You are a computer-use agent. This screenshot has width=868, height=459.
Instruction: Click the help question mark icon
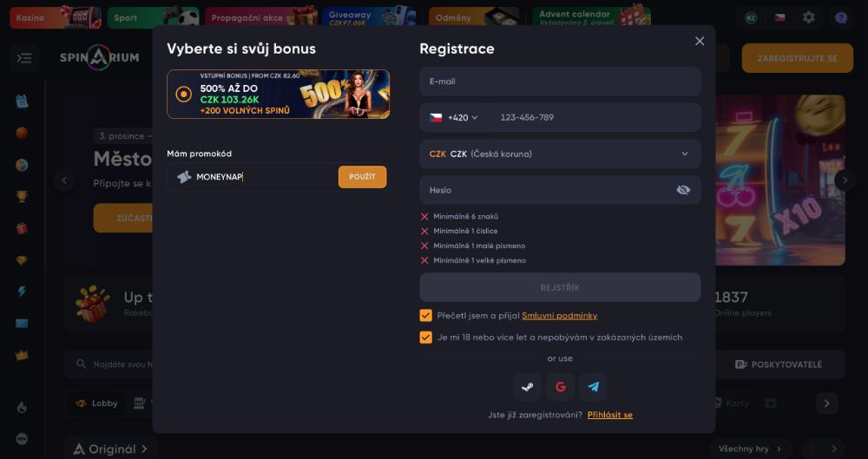[x=840, y=17]
